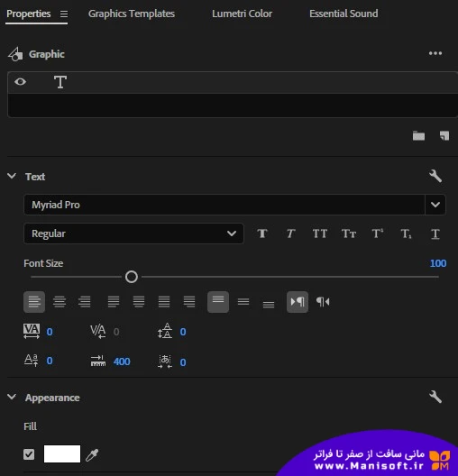Center align the text
Screen dimensions: 458x476
(60, 302)
